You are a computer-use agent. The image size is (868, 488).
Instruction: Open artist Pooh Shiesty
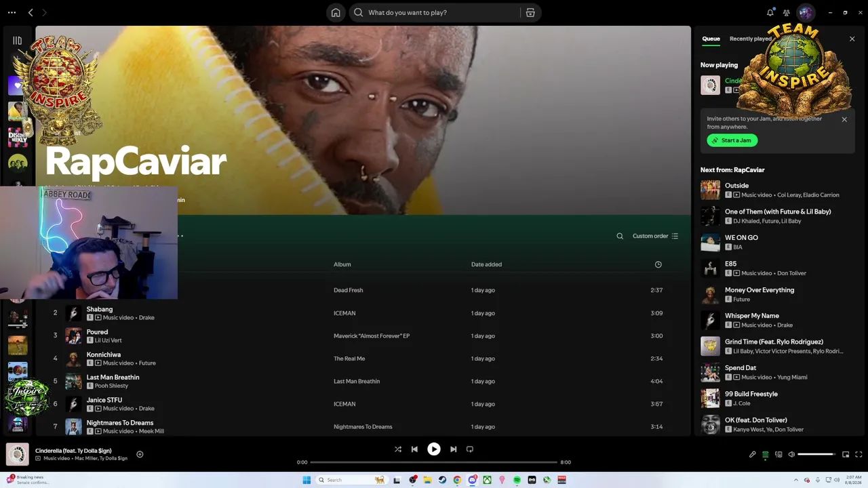[111, 386]
